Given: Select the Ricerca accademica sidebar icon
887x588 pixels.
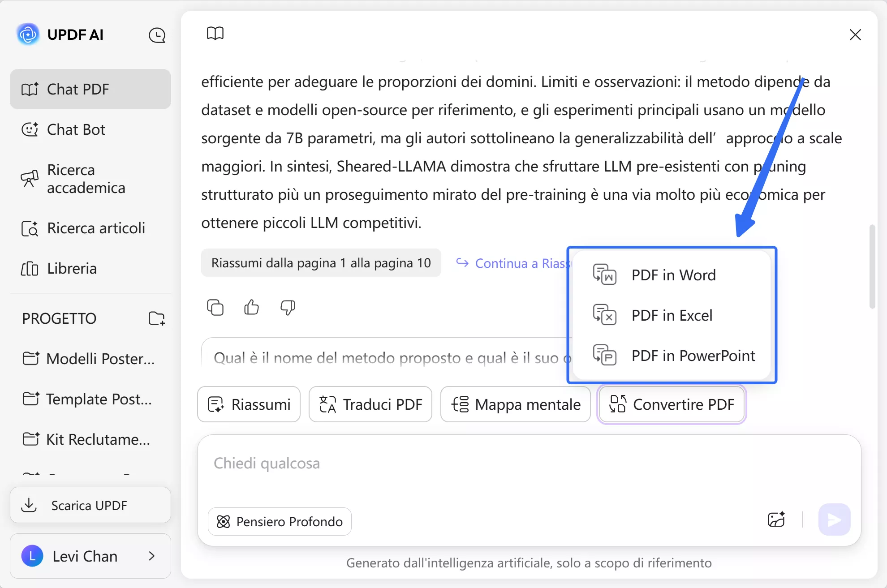Looking at the screenshot, I should tap(30, 179).
